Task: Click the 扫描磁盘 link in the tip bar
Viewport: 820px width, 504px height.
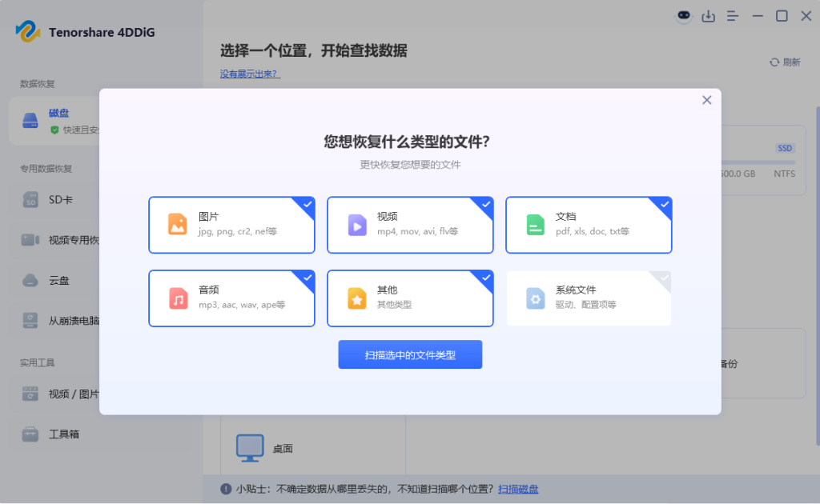Action: click(521, 488)
